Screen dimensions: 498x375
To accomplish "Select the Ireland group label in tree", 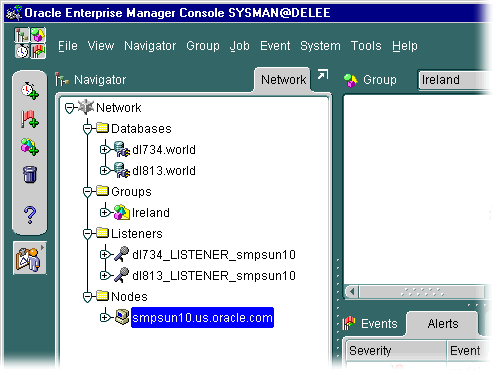I will coord(151,213).
